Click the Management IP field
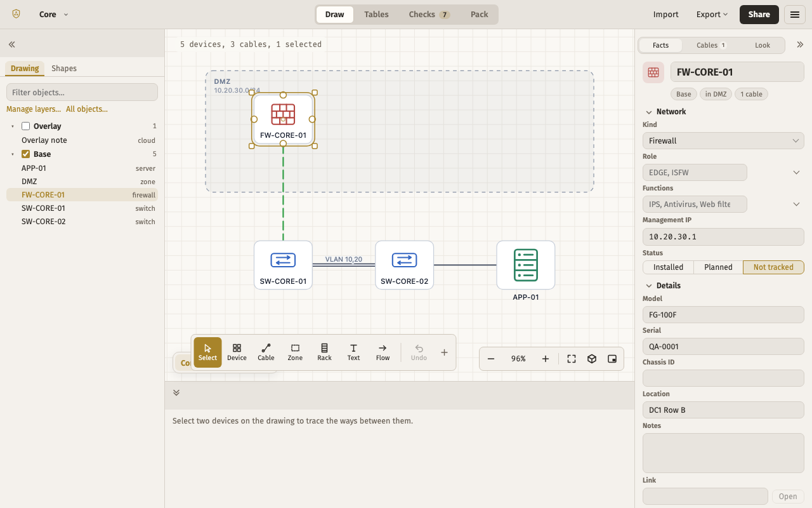 (723, 237)
